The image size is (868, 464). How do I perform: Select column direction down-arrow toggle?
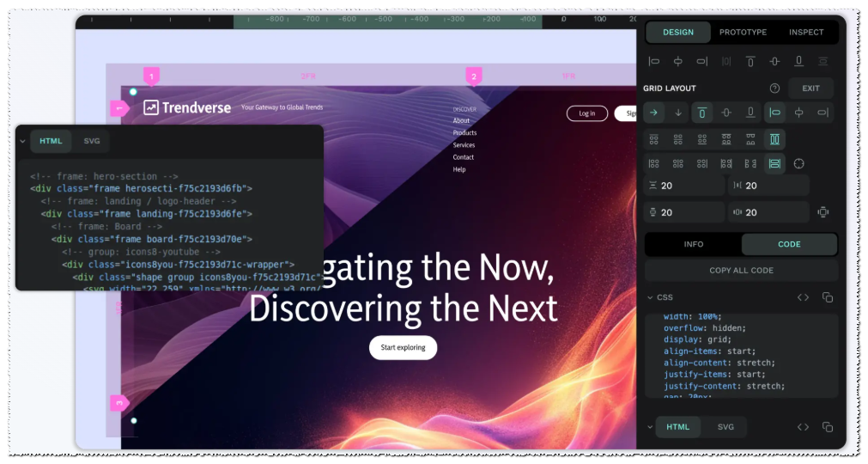[677, 113]
